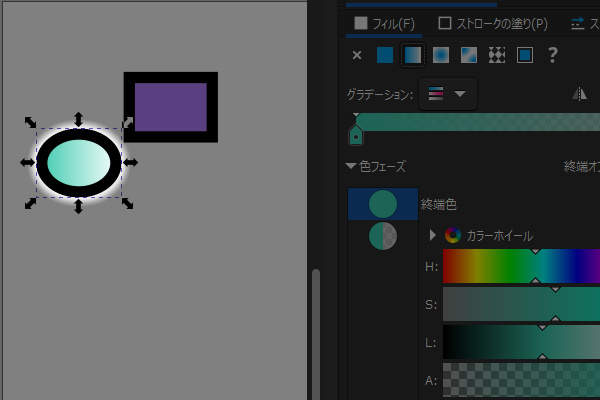Adjust the L lightness slider
This screenshot has height=400, width=600.
521,342
